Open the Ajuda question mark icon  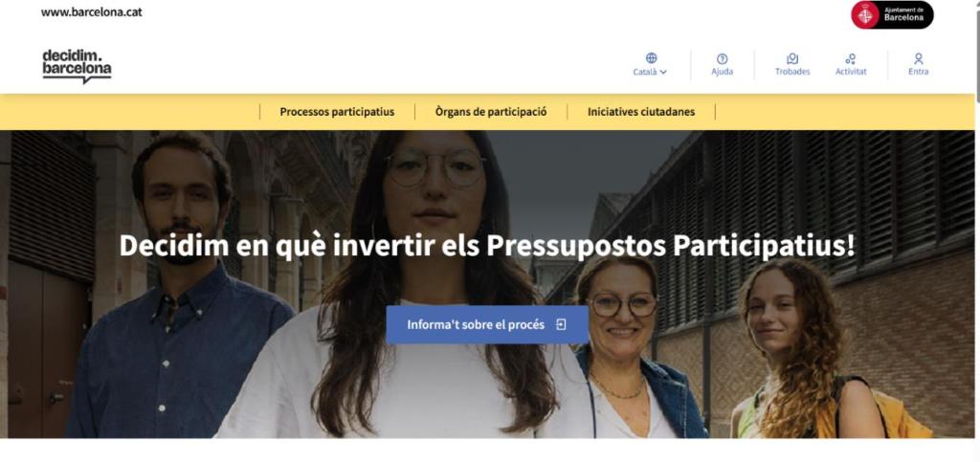pos(722,58)
